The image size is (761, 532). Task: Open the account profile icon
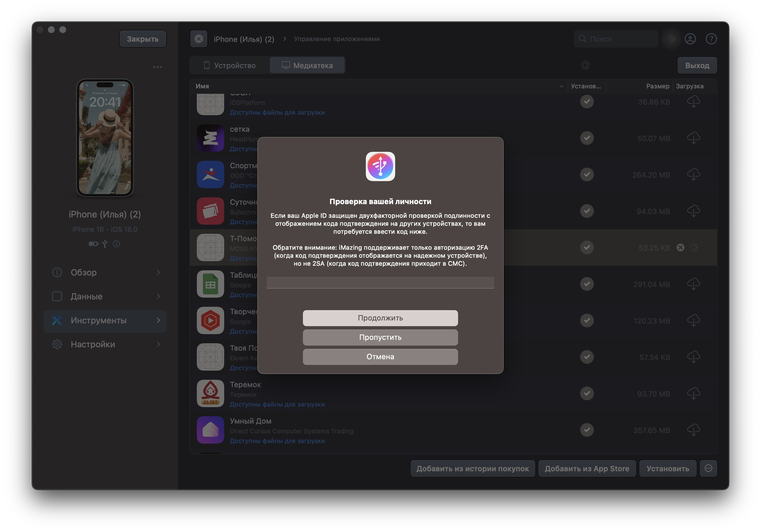690,39
